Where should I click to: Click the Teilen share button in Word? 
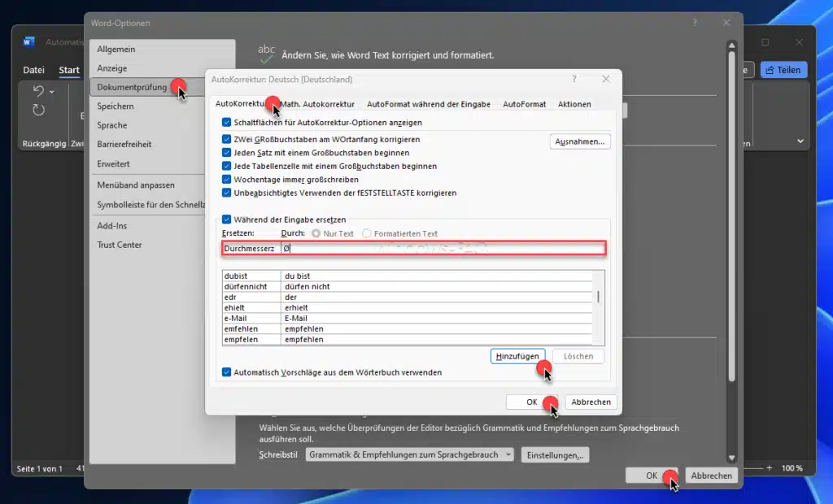click(x=783, y=70)
